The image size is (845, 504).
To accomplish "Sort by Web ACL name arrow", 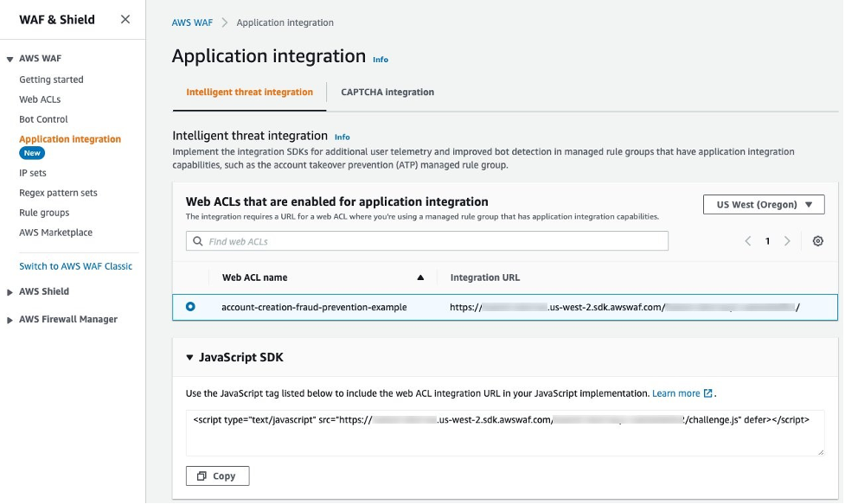I will 420,278.
